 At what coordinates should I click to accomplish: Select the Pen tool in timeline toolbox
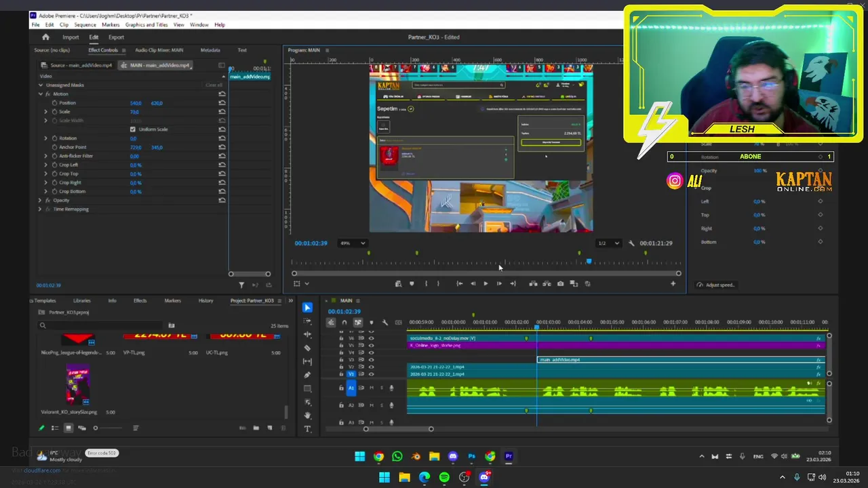[307, 375]
